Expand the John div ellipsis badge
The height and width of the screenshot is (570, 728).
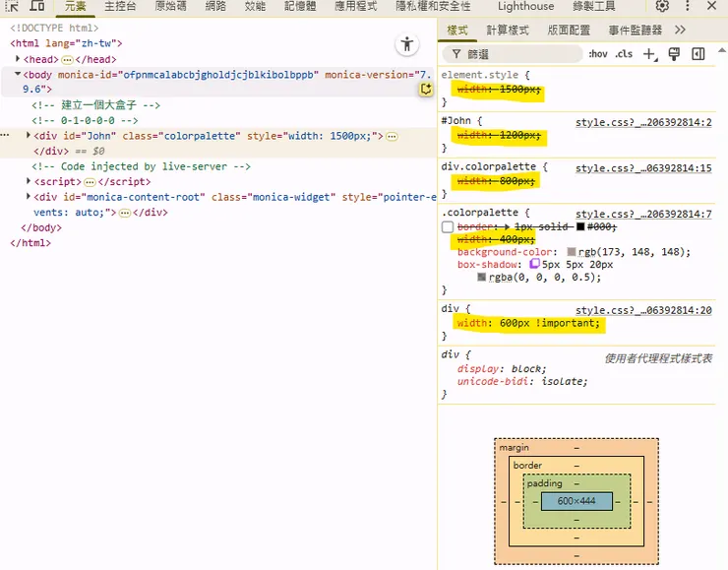(392, 137)
